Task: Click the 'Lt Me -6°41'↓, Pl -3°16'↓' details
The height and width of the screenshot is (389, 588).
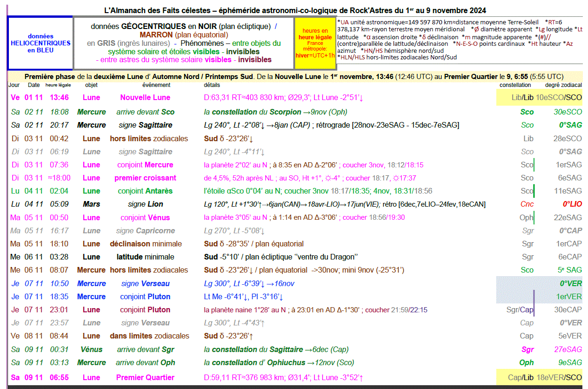Action: 244,297
